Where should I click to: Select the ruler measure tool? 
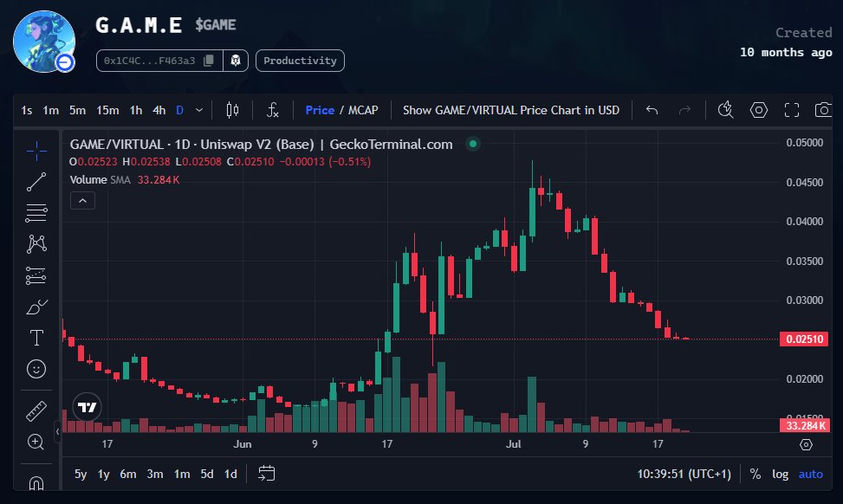(x=36, y=411)
